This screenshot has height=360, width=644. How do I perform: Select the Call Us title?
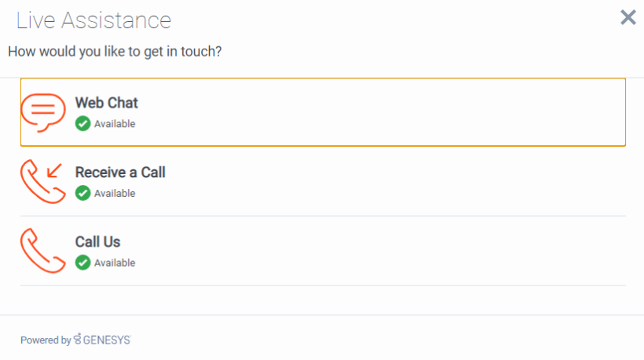pos(97,242)
